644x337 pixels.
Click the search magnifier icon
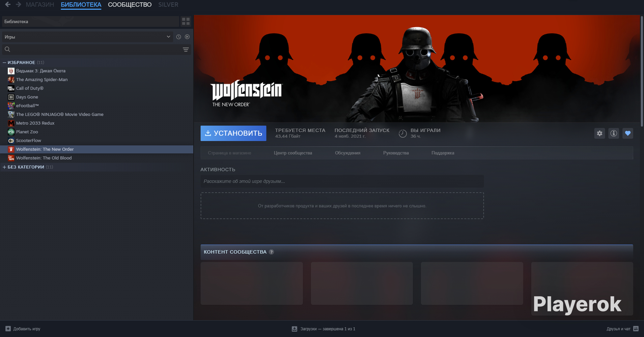(7, 50)
